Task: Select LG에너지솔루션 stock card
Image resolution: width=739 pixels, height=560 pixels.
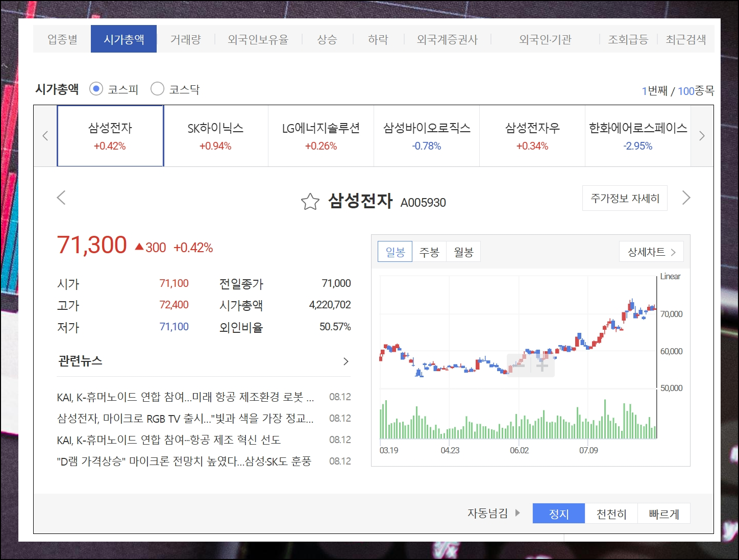Action: [x=321, y=136]
